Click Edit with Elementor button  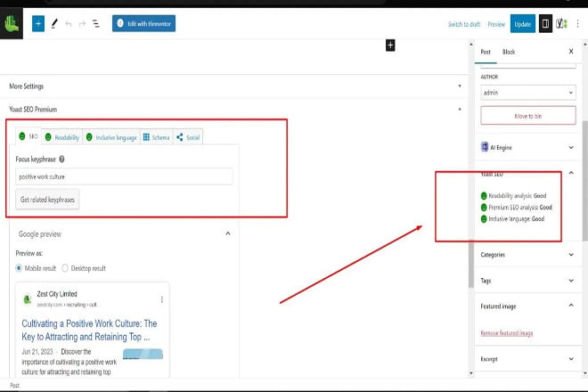(143, 23)
